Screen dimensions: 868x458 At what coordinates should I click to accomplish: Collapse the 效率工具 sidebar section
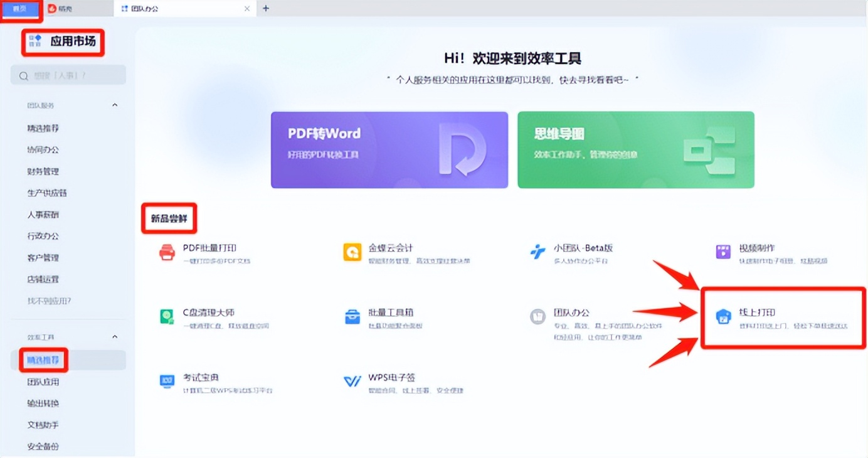tap(115, 336)
